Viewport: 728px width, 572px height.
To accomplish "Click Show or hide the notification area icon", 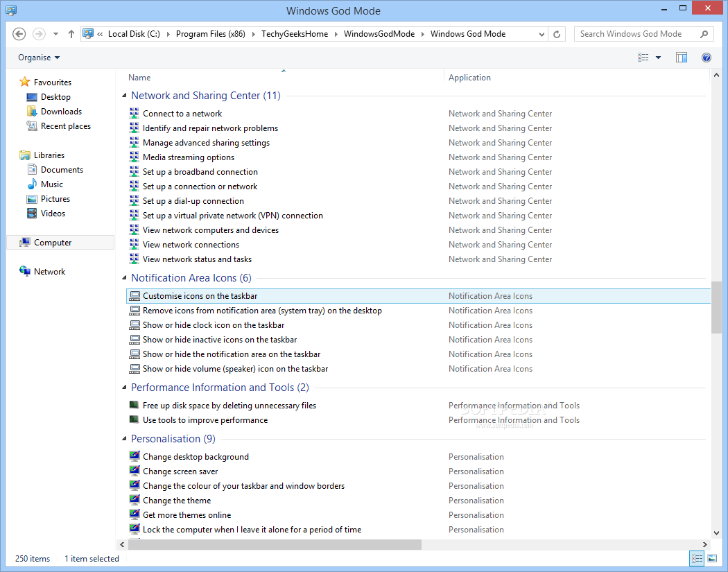I will 135,354.
